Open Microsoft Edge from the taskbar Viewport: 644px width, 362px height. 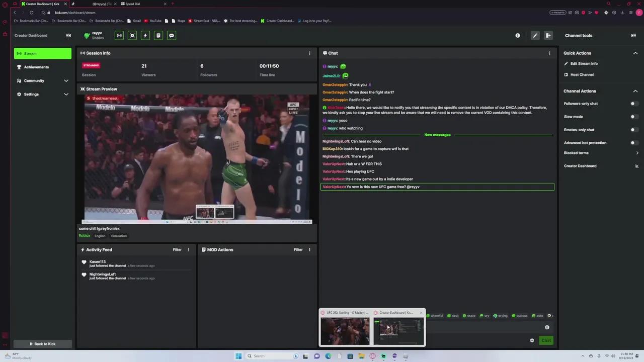(x=328, y=356)
